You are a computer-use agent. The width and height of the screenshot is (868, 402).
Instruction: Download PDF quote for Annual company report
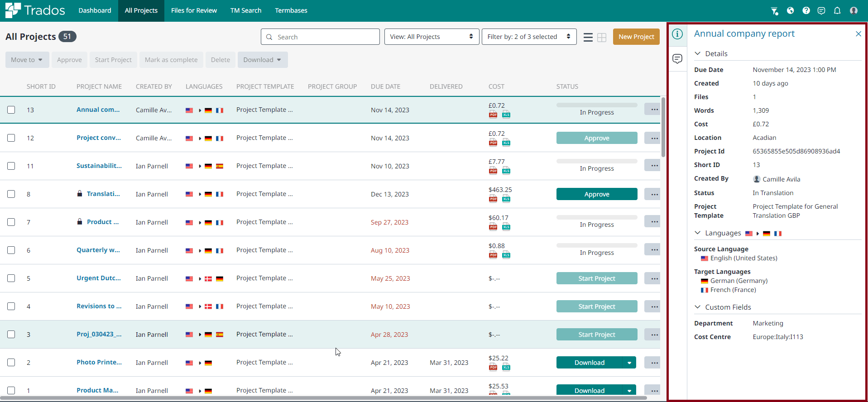point(493,115)
